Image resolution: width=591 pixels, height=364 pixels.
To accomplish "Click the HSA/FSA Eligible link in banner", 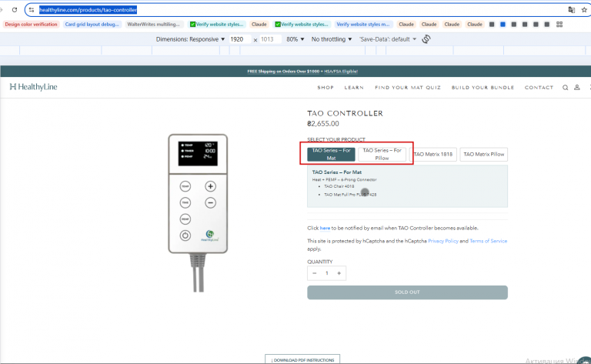I will click(341, 72).
